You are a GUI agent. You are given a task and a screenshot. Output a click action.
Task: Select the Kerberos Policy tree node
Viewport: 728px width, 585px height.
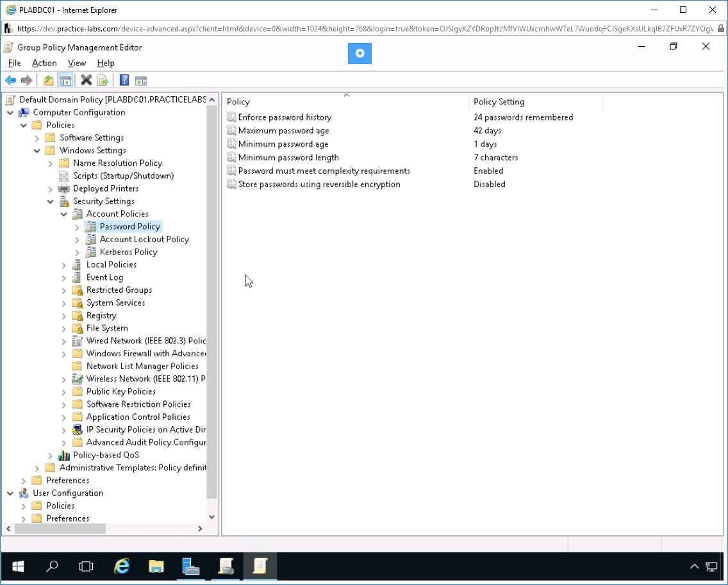point(129,252)
